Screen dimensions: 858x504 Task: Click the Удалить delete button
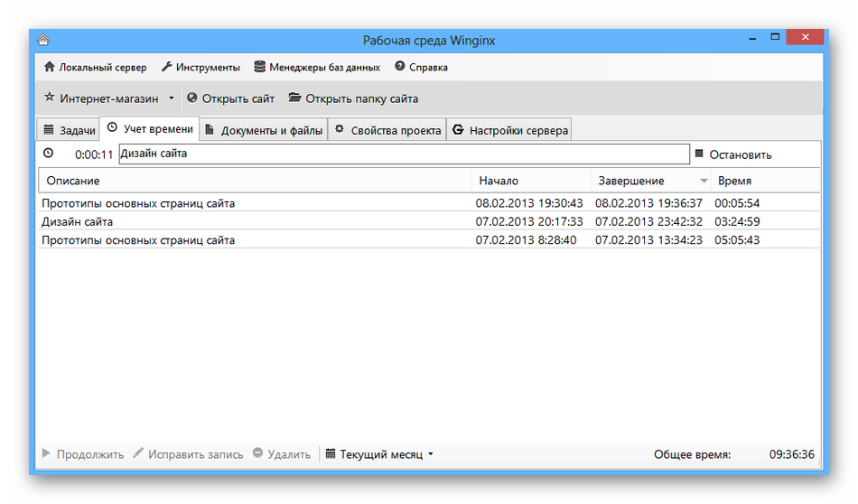click(x=281, y=454)
